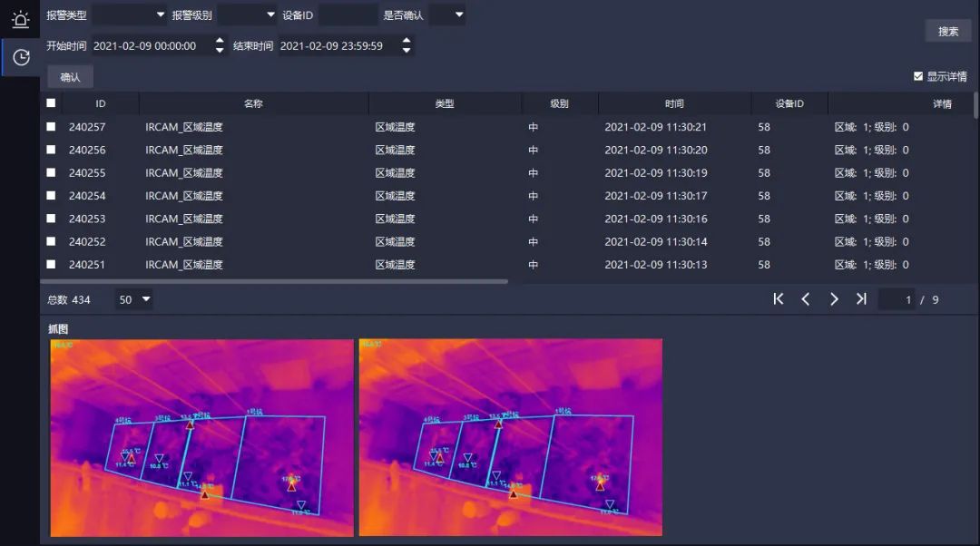Open the right thermal snapshot image

coord(511,437)
